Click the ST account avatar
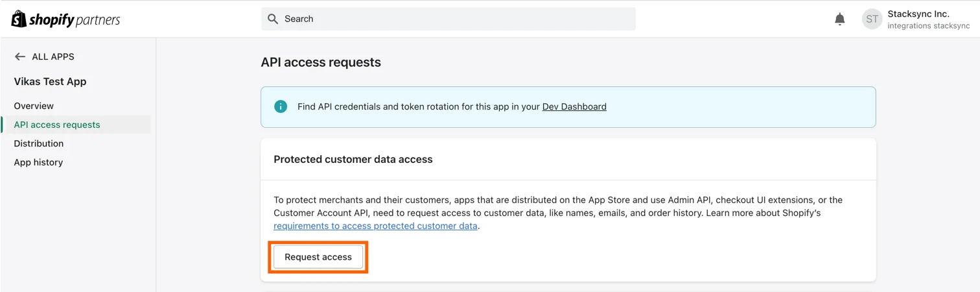The image size is (980, 292). [x=872, y=19]
